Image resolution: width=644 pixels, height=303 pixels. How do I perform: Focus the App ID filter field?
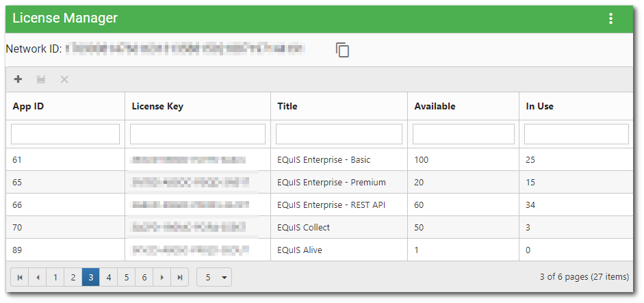pos(65,134)
